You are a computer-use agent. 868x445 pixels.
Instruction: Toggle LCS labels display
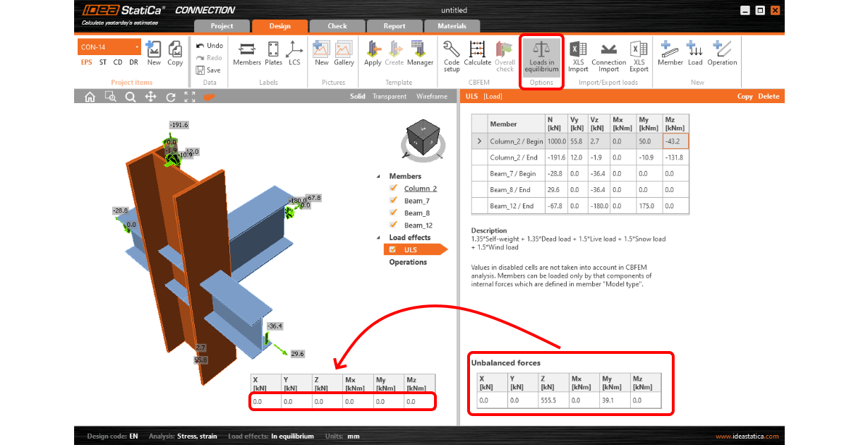[294, 54]
